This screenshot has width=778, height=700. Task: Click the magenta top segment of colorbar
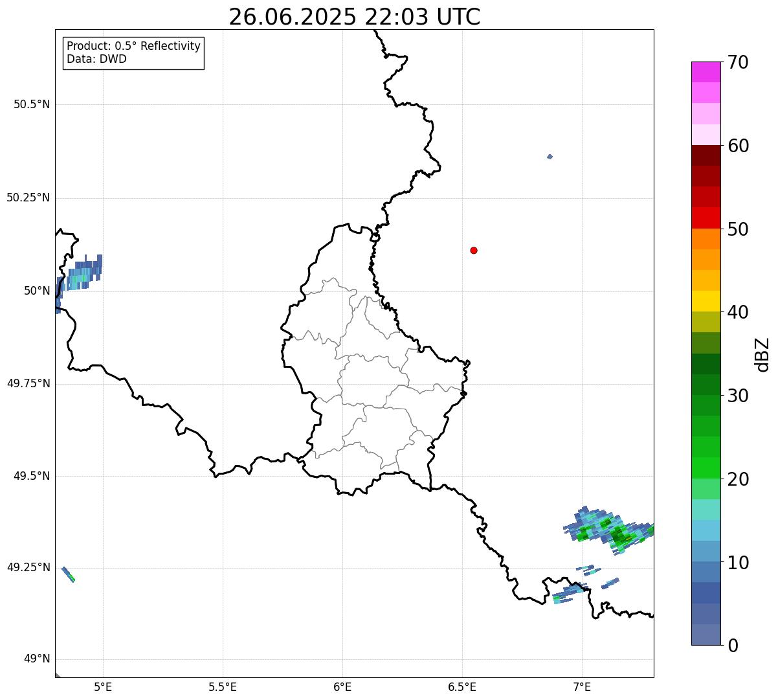(706, 72)
